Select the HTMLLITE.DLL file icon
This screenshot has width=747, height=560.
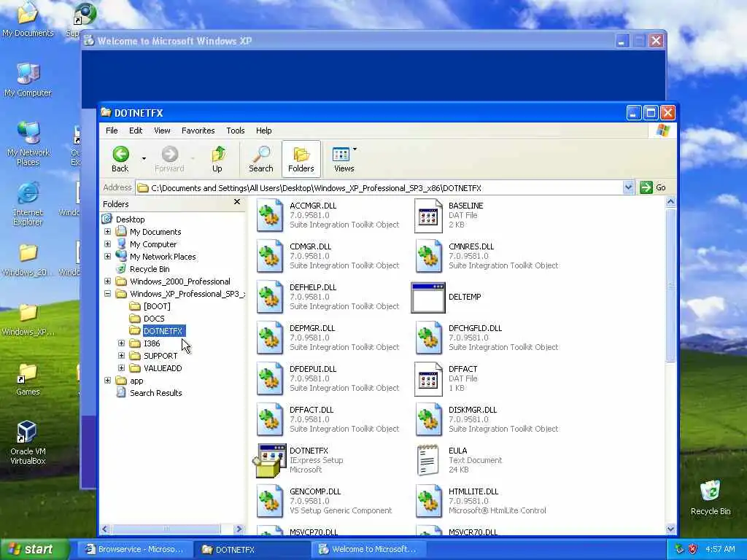[x=428, y=502]
